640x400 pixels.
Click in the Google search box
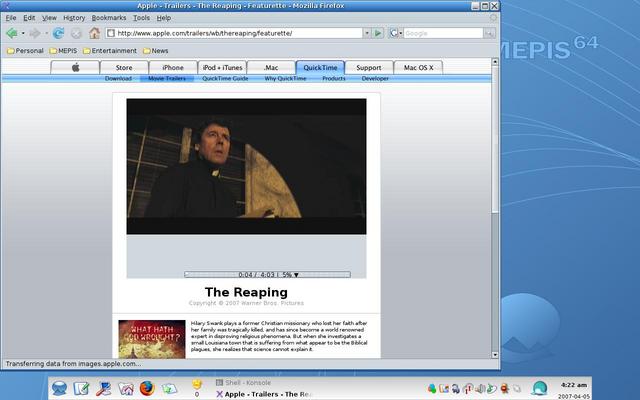pyautogui.click(x=443, y=33)
